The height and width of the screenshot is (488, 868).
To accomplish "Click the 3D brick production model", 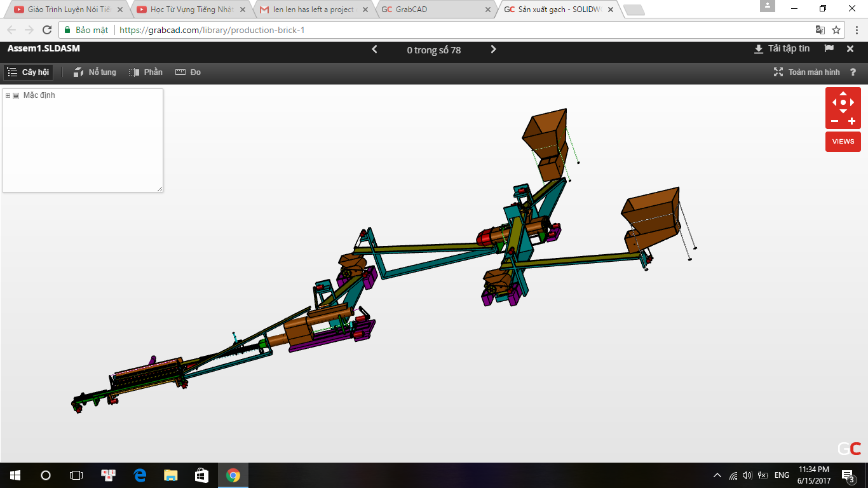I will (x=384, y=262).
